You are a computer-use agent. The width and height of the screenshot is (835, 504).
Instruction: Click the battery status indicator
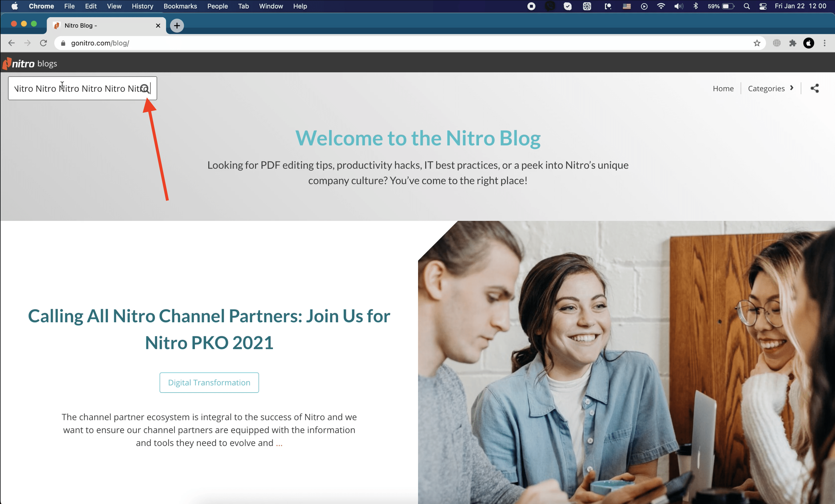(x=721, y=6)
